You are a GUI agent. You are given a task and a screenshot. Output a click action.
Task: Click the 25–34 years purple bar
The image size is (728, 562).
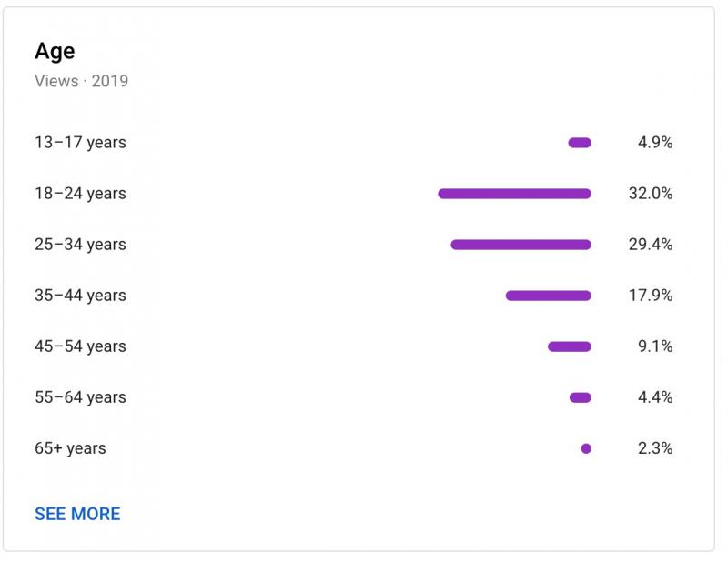(521, 244)
